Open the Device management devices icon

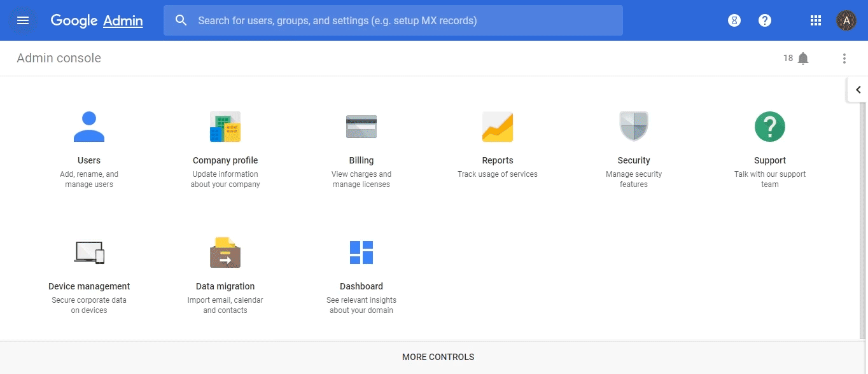[x=89, y=253]
